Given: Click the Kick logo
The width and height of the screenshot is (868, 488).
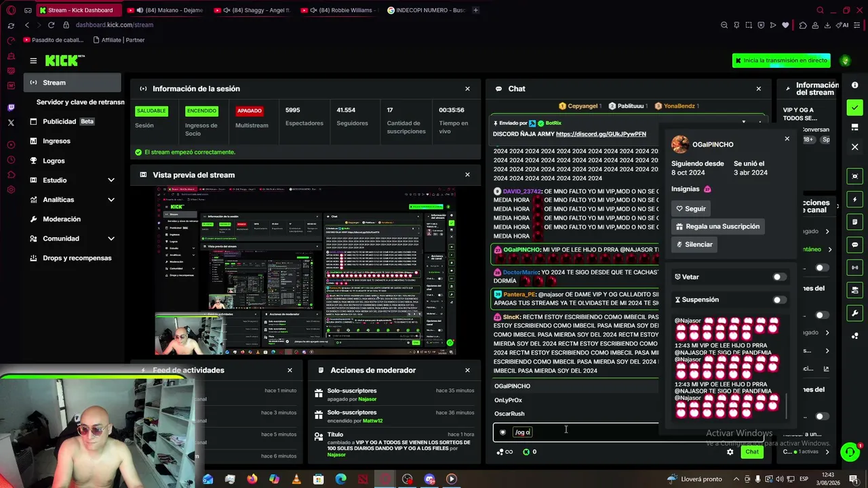Looking at the screenshot, I should [64, 60].
